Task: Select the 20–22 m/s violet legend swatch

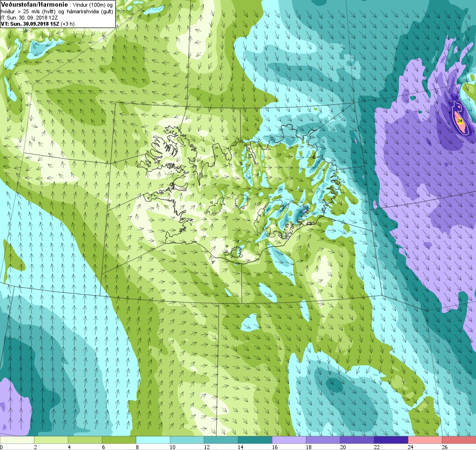Action: 357,440
